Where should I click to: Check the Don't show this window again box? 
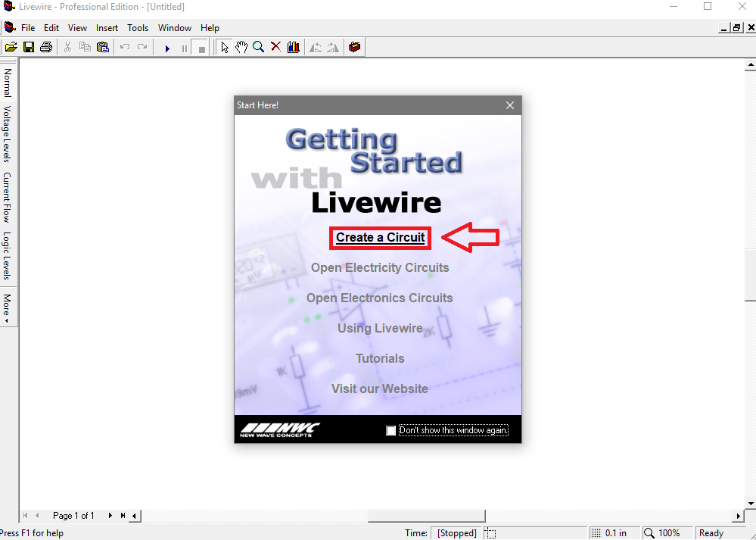390,430
